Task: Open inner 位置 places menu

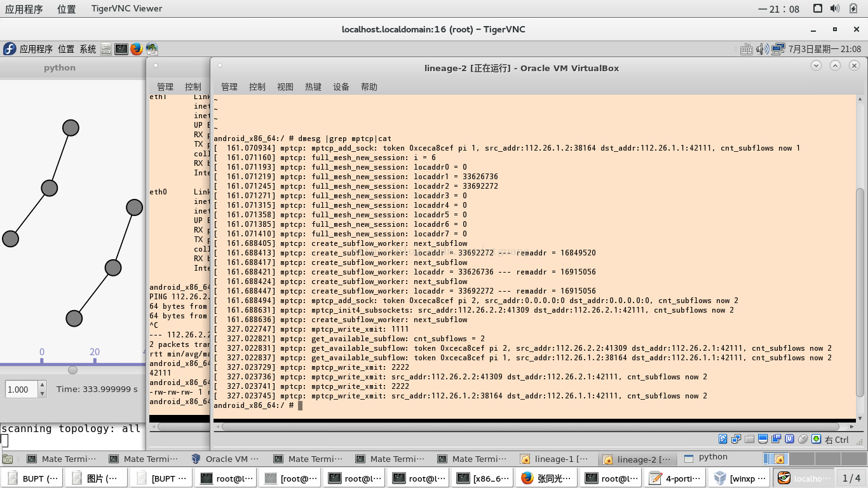Action: click(x=66, y=49)
